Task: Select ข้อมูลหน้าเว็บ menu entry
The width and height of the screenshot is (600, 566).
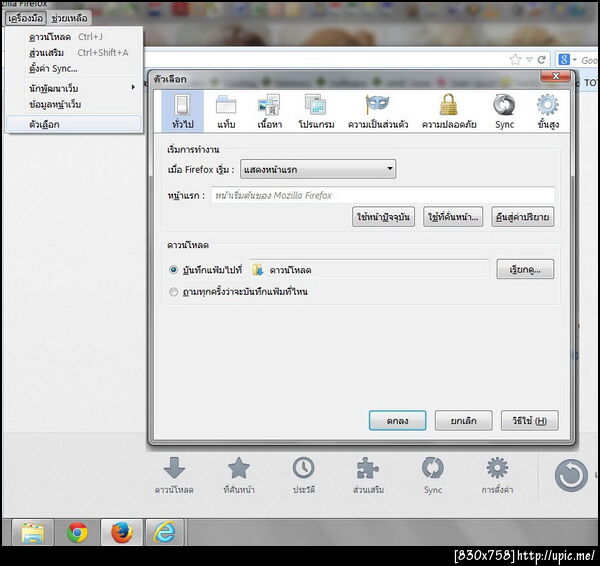Action: click(x=74, y=104)
